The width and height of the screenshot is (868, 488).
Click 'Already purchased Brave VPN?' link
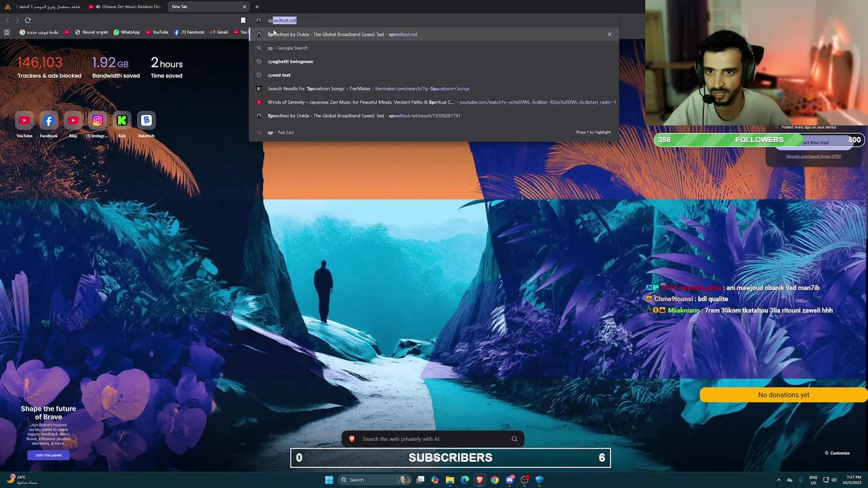(x=813, y=156)
